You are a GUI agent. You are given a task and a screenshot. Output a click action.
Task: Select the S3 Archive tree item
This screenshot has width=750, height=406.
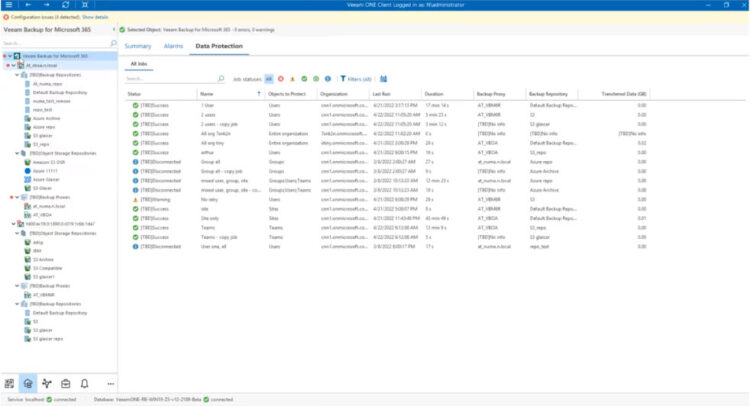[x=43, y=260]
